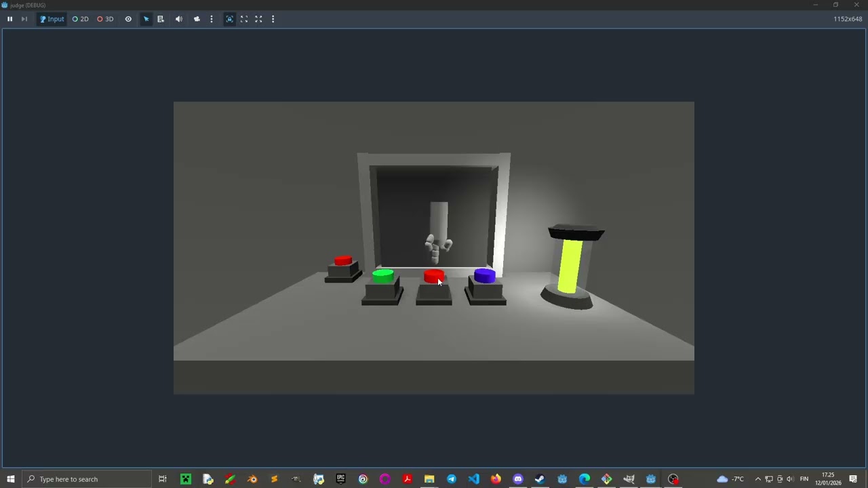
Task: Activate the select arrow tool
Action: coord(146,19)
